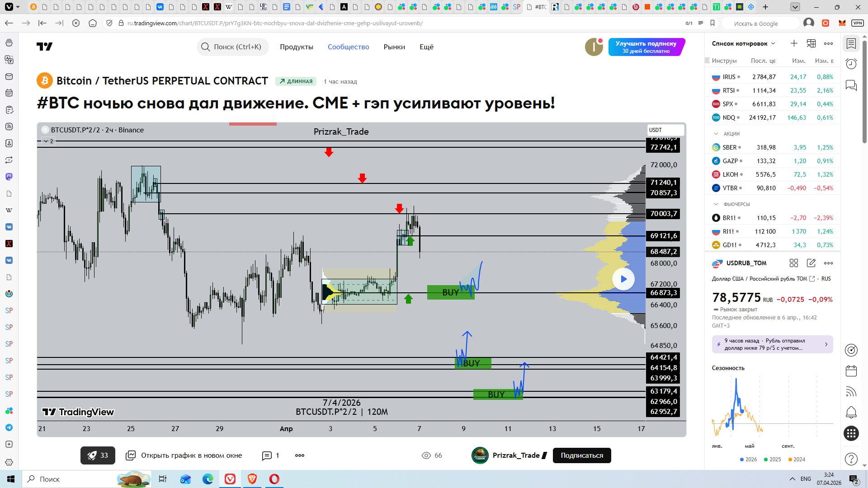This screenshot has width=868, height=488.
Task: Open the Alerts alarm-clock panel icon
Action: coord(851,64)
